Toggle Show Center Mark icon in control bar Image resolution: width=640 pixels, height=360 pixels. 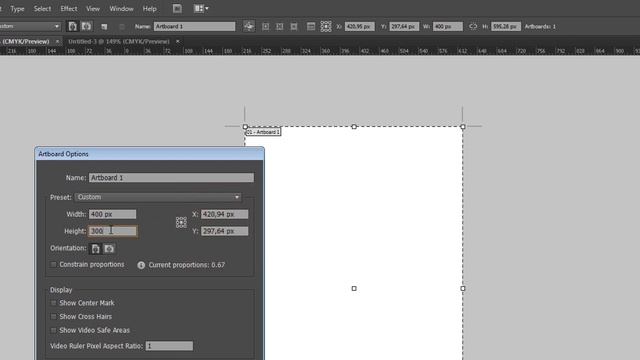tap(265, 27)
